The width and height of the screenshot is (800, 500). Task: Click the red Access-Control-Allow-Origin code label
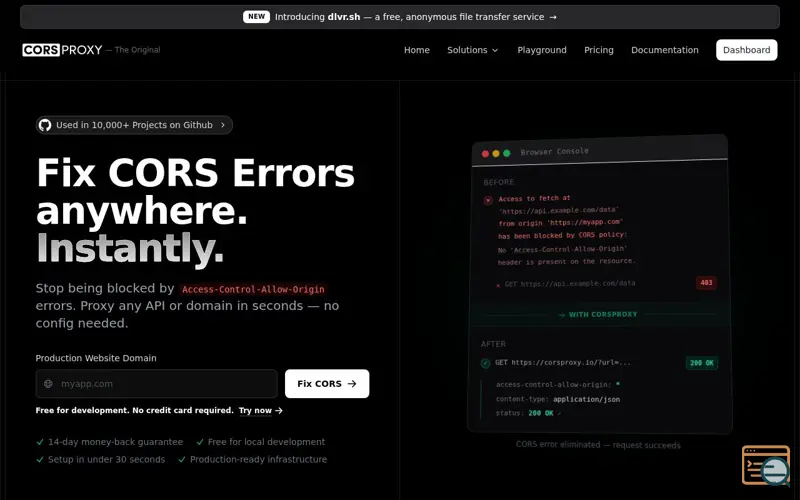click(x=253, y=289)
